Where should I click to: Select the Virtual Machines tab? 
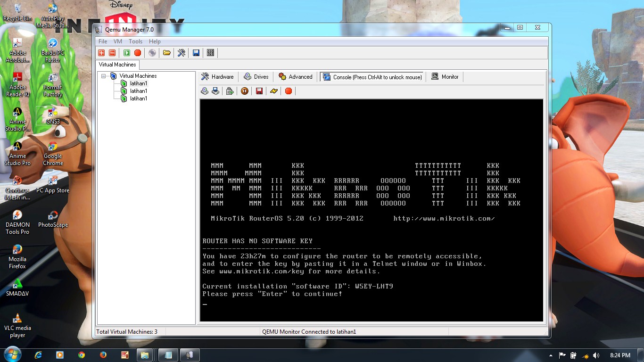coord(117,65)
